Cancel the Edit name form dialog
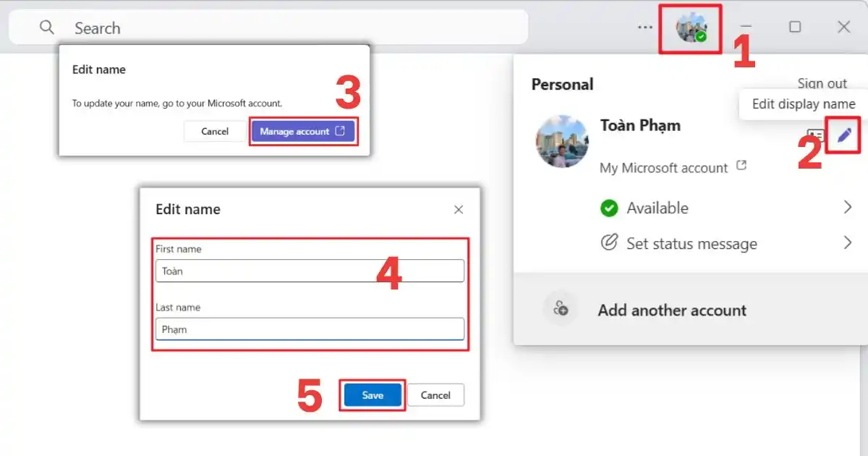This screenshot has width=868, height=456. pyautogui.click(x=435, y=395)
